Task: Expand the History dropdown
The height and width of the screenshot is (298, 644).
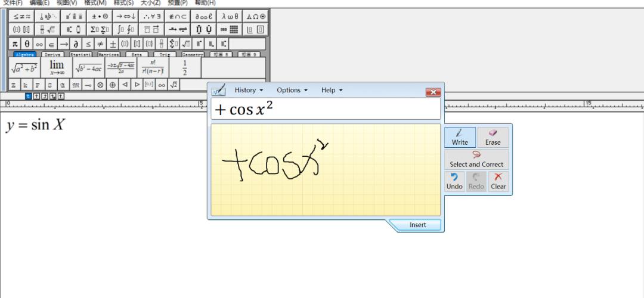Action: click(x=249, y=90)
